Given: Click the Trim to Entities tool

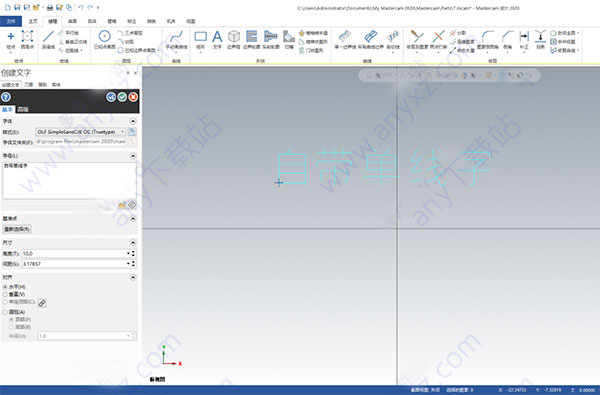Looking at the screenshot, I should click(x=417, y=40).
